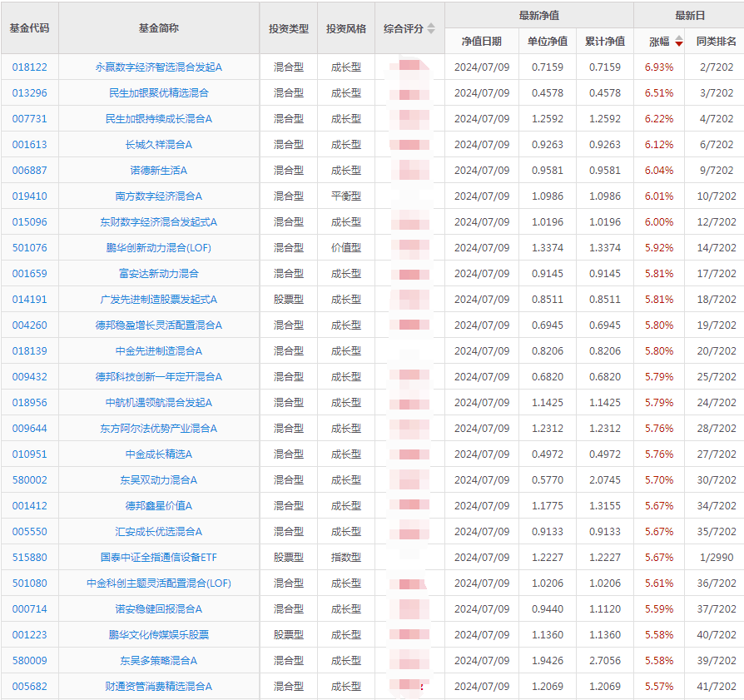
Task: Open fund code 001659
Action: pyautogui.click(x=29, y=273)
